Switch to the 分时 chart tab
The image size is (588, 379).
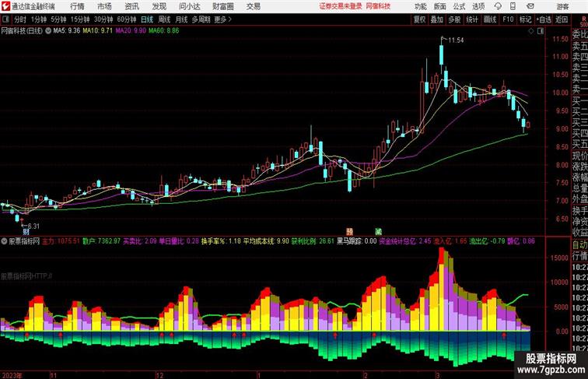[20, 19]
